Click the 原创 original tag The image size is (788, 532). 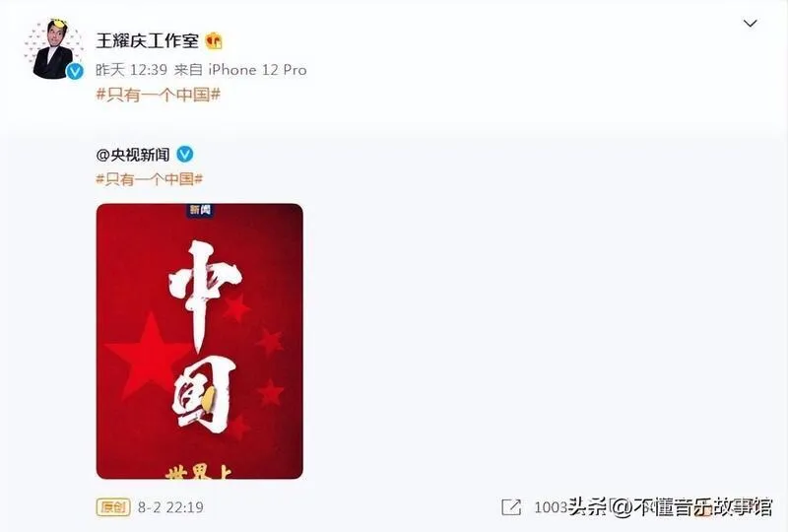pos(113,506)
